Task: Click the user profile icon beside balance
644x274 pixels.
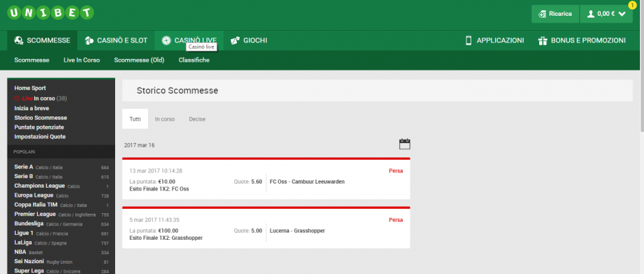Action: pyautogui.click(x=591, y=14)
